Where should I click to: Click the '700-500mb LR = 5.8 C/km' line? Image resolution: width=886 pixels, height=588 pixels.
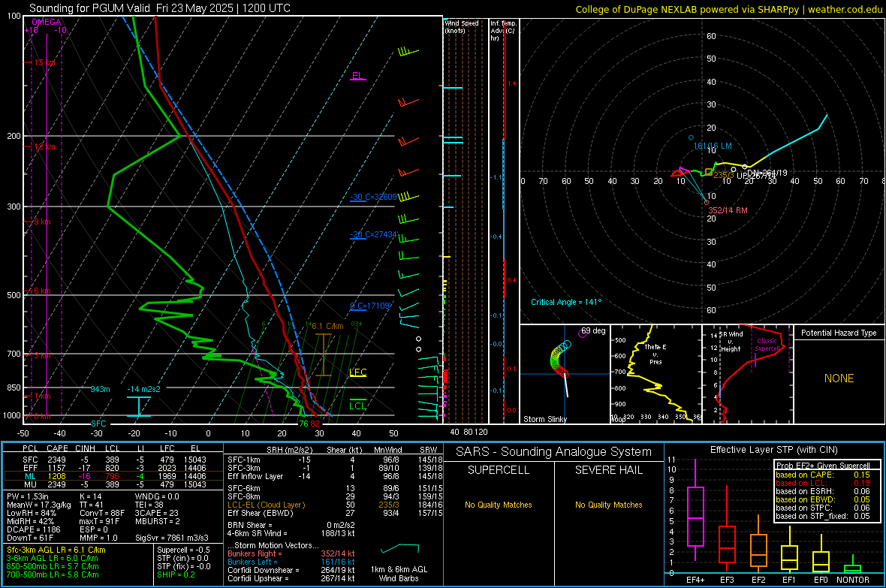pos(53,574)
